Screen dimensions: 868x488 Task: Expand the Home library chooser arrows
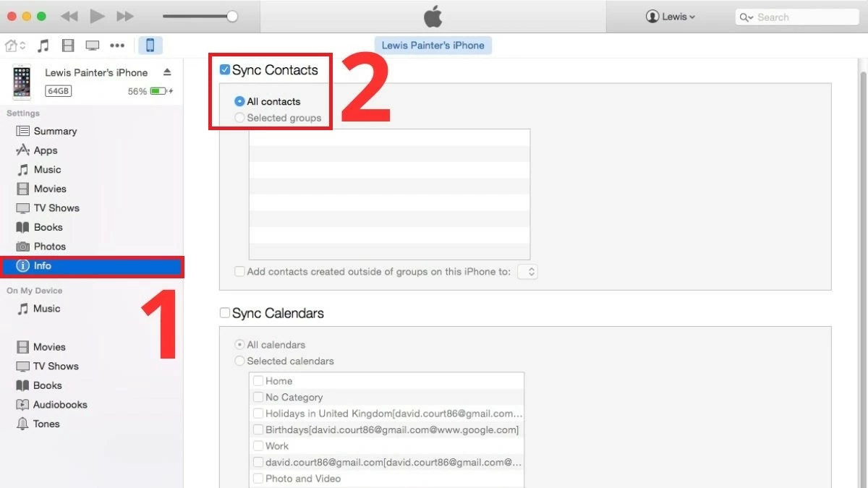[22, 46]
